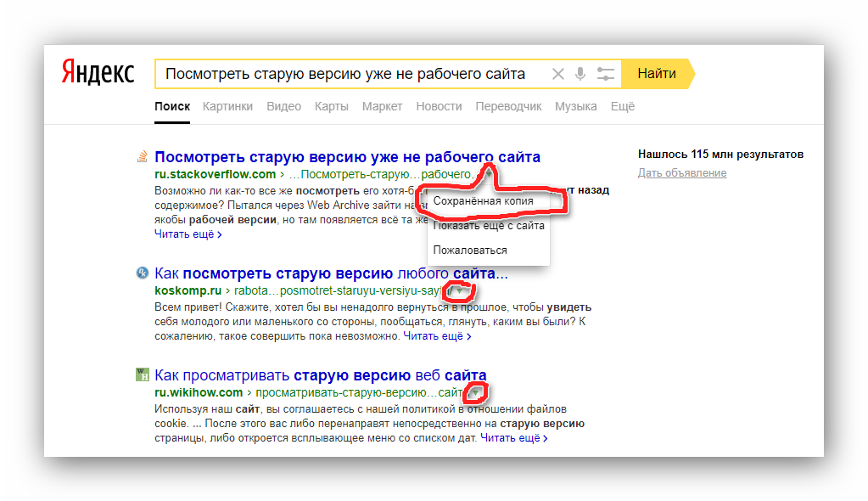
Task: Switch to the Карты tab
Action: [332, 106]
